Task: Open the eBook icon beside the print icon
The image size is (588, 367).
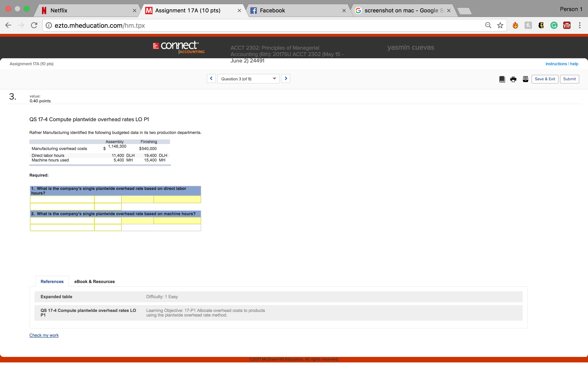Action: [x=502, y=79]
